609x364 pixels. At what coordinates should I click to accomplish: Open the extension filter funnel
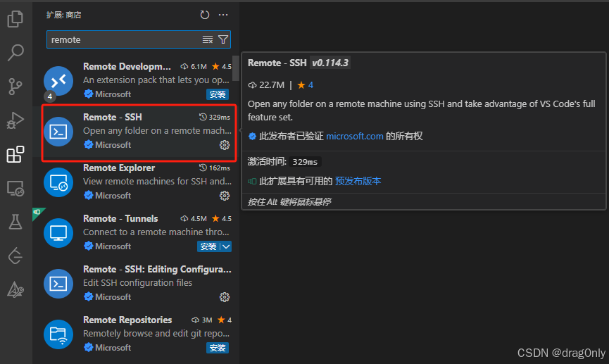click(x=223, y=39)
